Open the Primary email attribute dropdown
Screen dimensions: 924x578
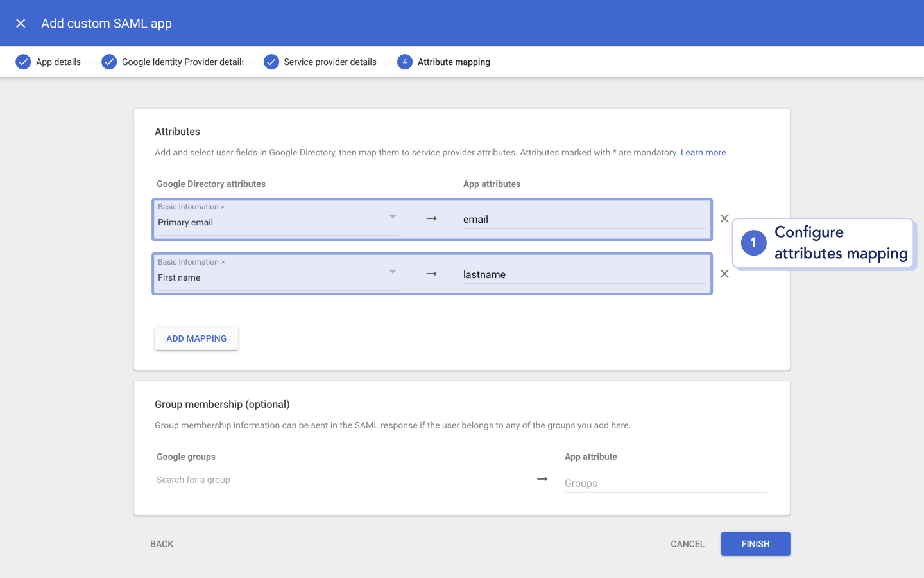(393, 217)
